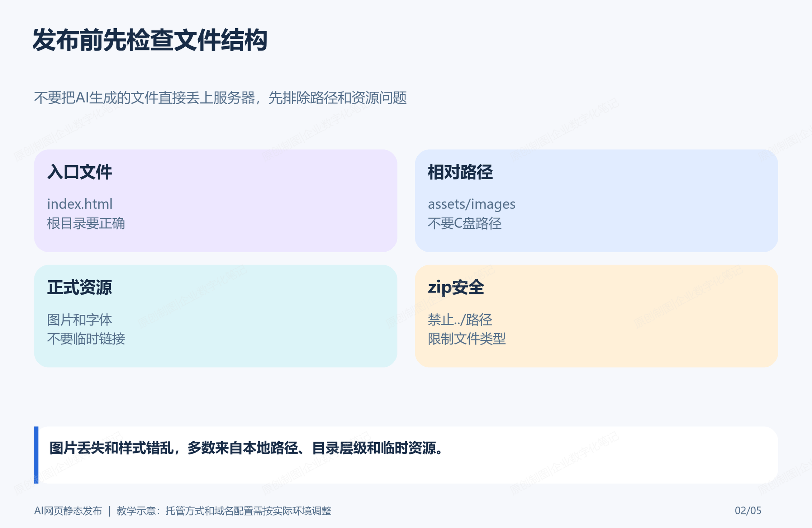
Task: Click the summary sentence 图片丢失和样式错乱
Action: (247, 448)
